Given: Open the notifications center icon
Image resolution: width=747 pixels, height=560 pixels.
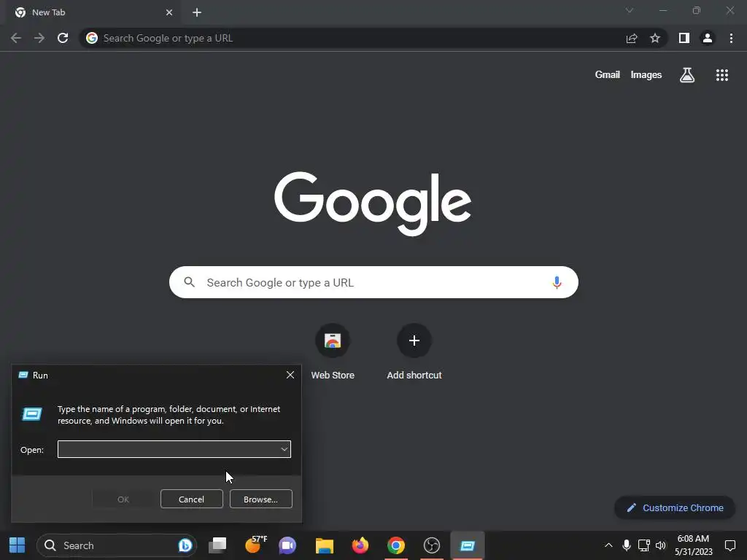Looking at the screenshot, I should pos(729,545).
